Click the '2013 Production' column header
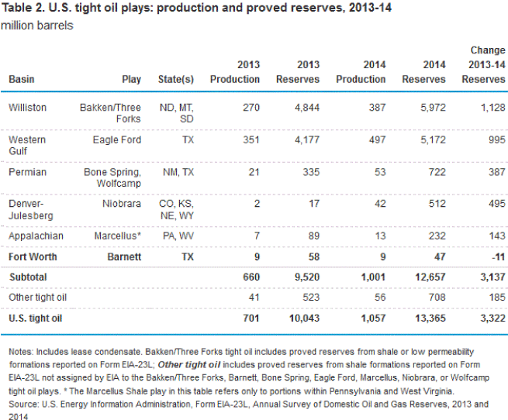 click(235, 71)
